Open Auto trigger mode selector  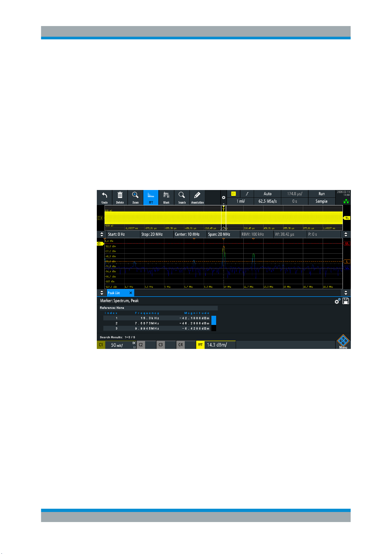pyautogui.click(x=268, y=194)
